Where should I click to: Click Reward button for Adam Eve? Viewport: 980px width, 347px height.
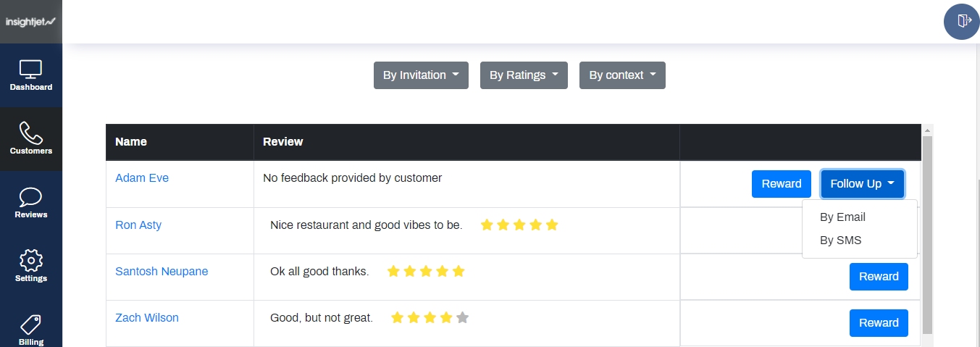click(x=781, y=184)
